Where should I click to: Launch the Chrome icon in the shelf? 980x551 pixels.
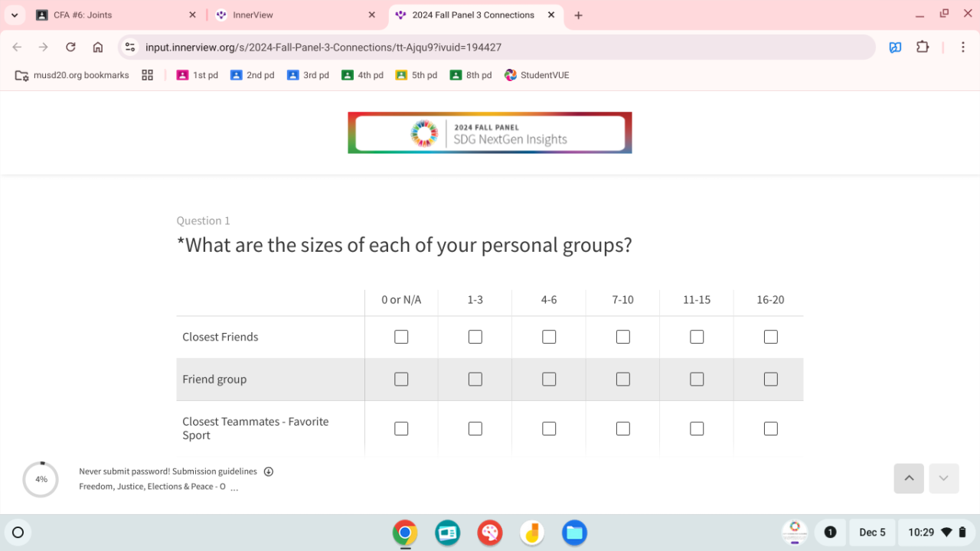405,533
